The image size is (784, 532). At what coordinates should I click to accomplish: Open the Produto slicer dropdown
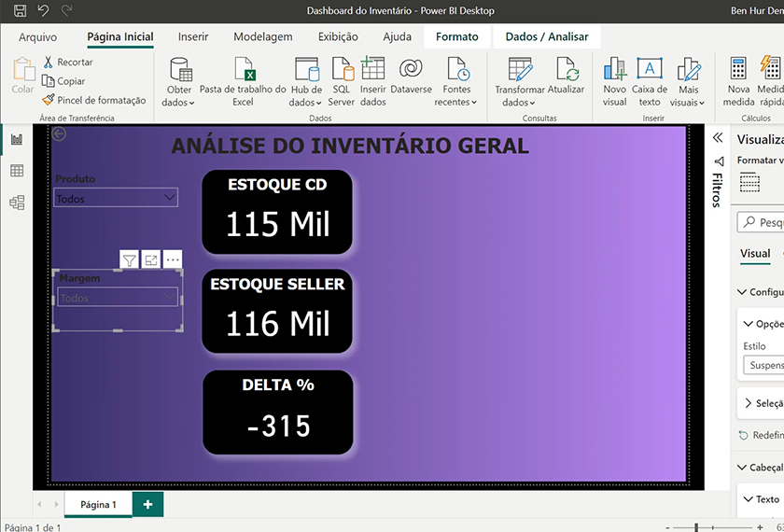(x=169, y=198)
